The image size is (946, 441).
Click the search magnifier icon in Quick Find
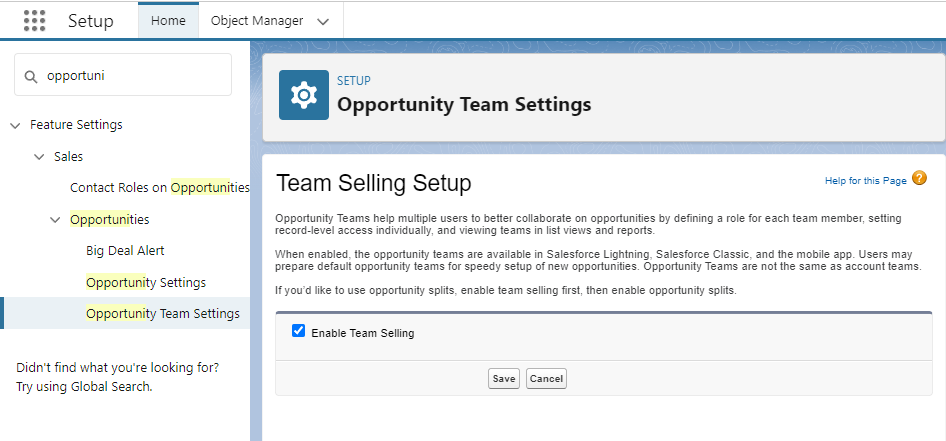31,76
